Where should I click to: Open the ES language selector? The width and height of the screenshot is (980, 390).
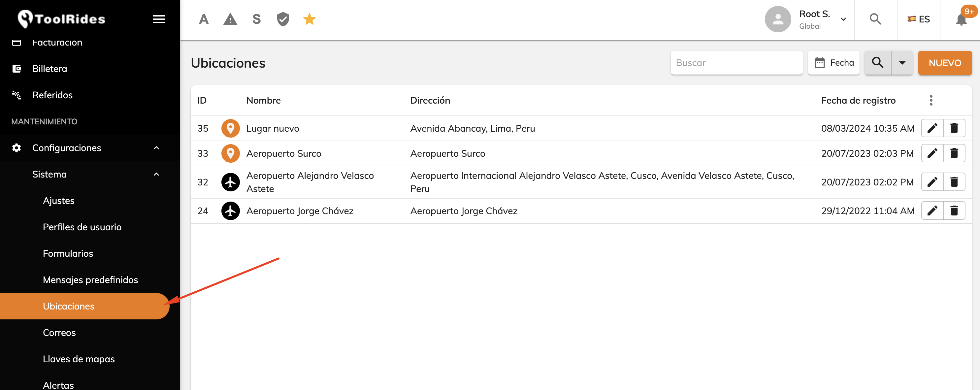(918, 19)
